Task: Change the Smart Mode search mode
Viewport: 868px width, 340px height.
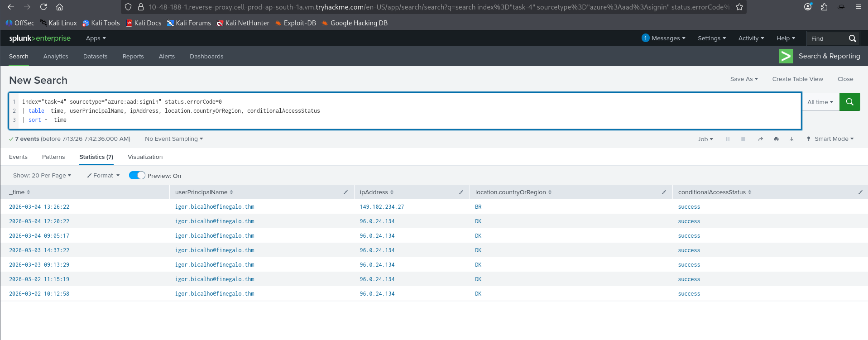Action: tap(830, 139)
